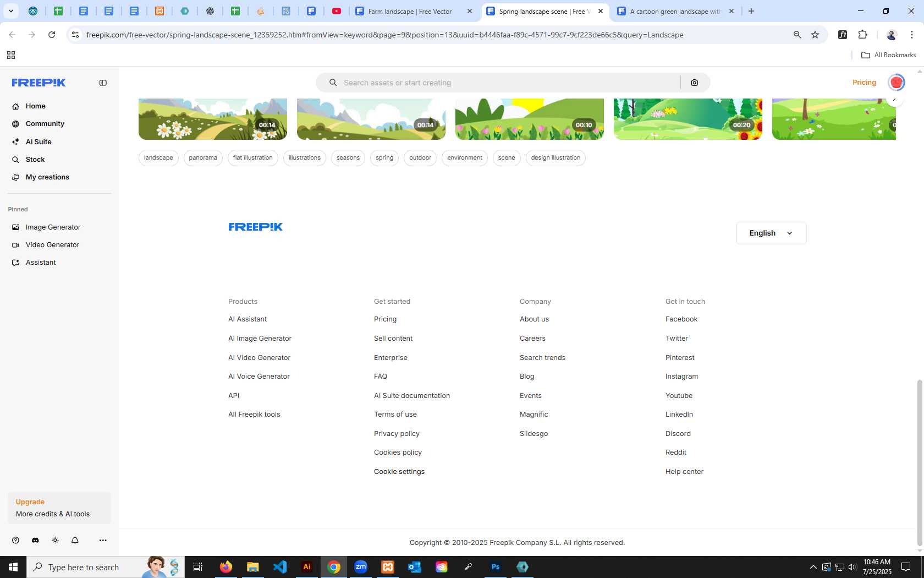
Task: Select the panorama tag chip
Action: [203, 158]
